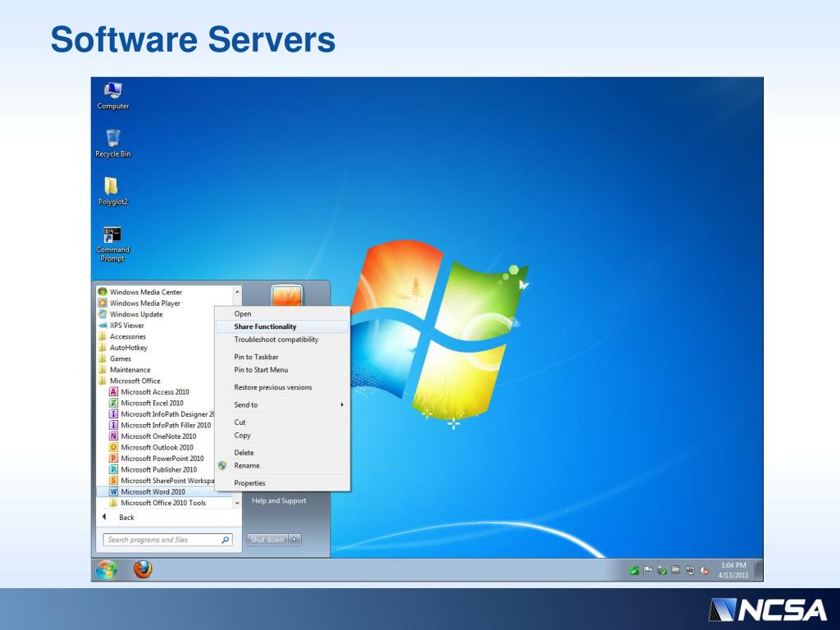Choose Restore previous versions
The width and height of the screenshot is (840, 630).
(x=282, y=387)
